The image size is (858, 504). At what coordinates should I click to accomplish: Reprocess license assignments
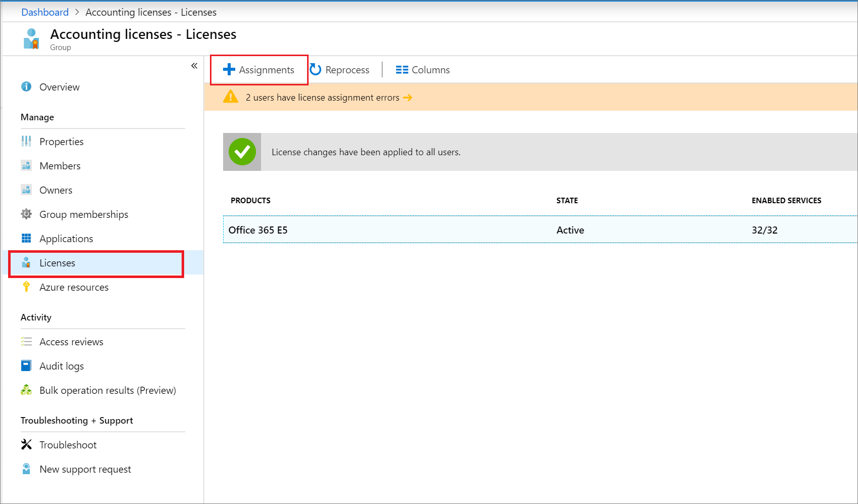340,70
